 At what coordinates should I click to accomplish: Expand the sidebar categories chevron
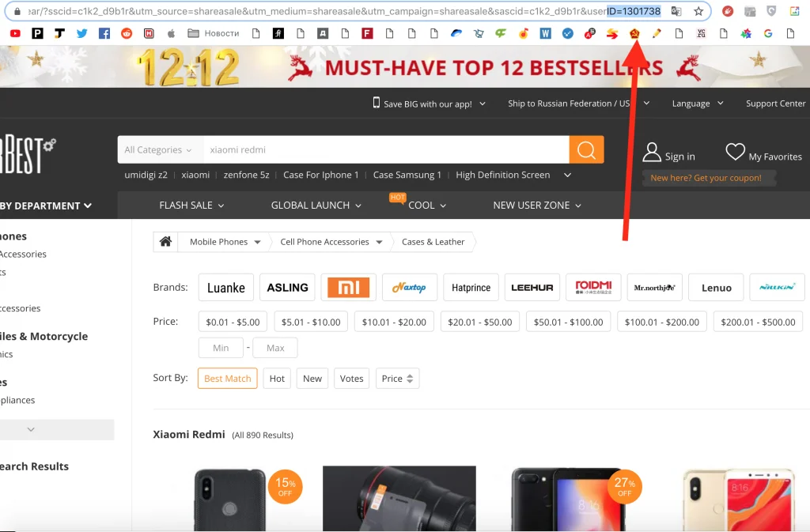click(x=31, y=429)
